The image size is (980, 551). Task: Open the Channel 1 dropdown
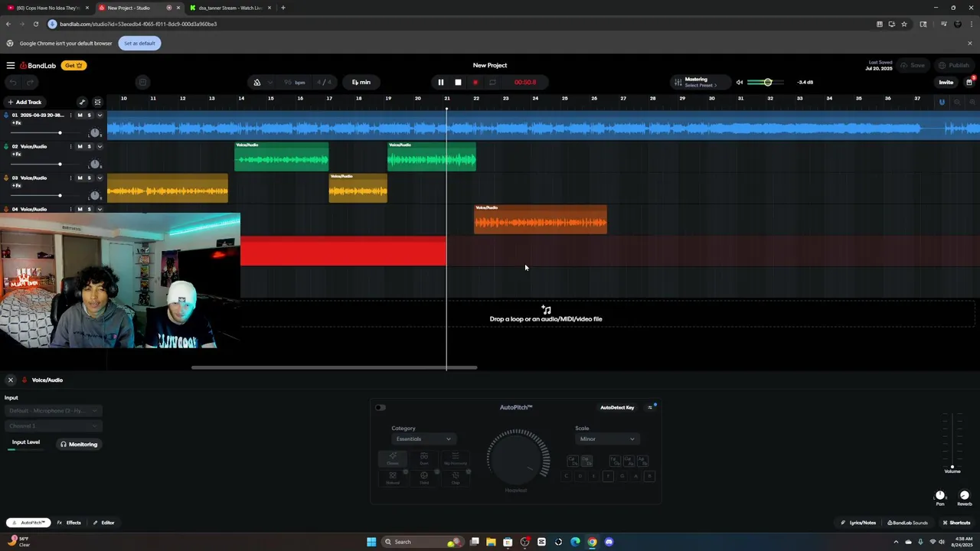click(x=53, y=425)
